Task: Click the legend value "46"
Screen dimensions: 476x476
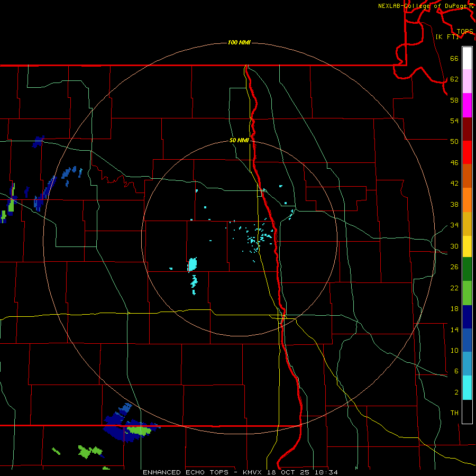Action: (x=454, y=163)
